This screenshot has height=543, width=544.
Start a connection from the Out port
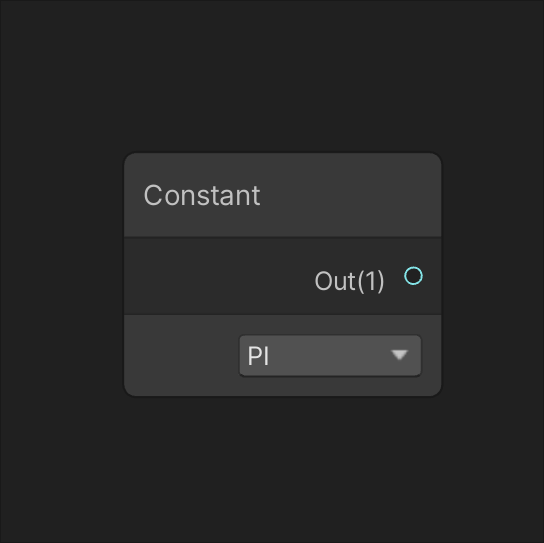(x=413, y=276)
